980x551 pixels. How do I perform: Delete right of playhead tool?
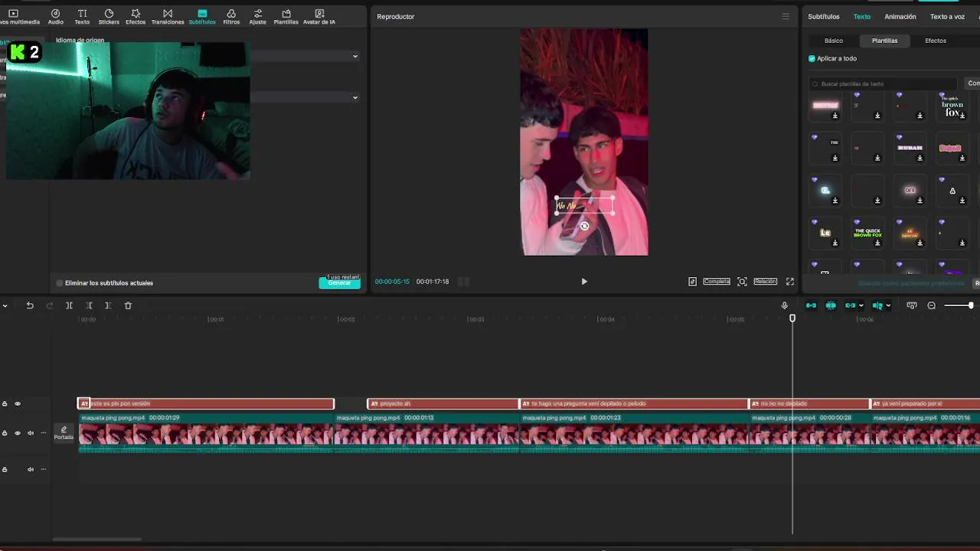(108, 305)
